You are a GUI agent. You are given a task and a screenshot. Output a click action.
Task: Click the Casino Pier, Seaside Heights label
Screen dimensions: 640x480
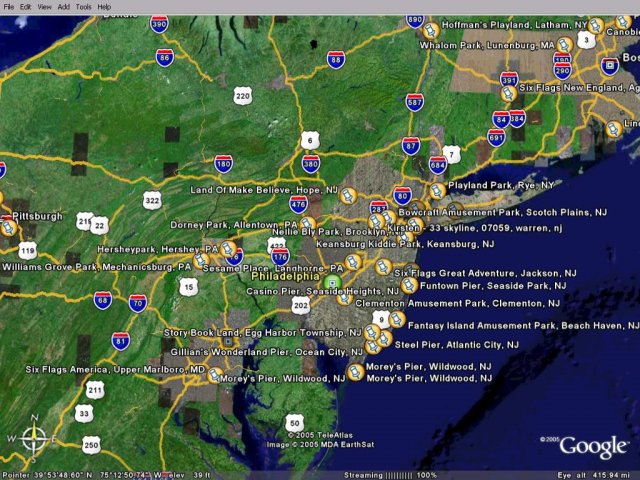pyautogui.click(x=322, y=291)
